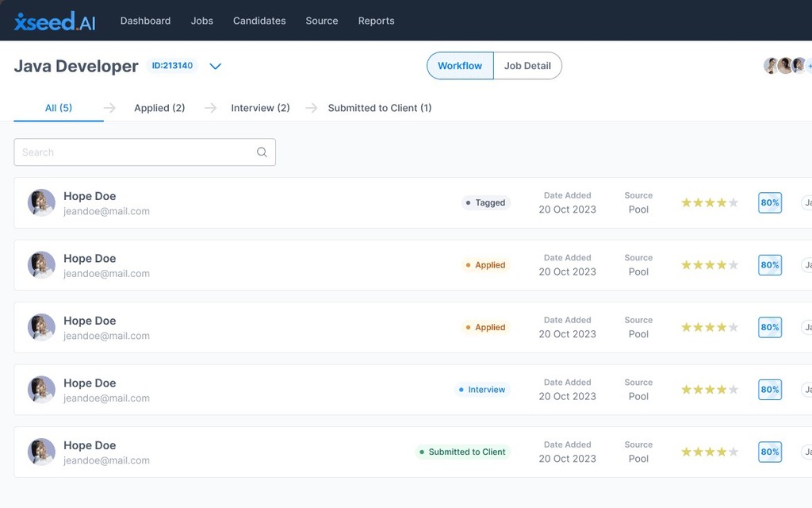
Task: Open the 80% match score in Tagged row
Action: 770,202
